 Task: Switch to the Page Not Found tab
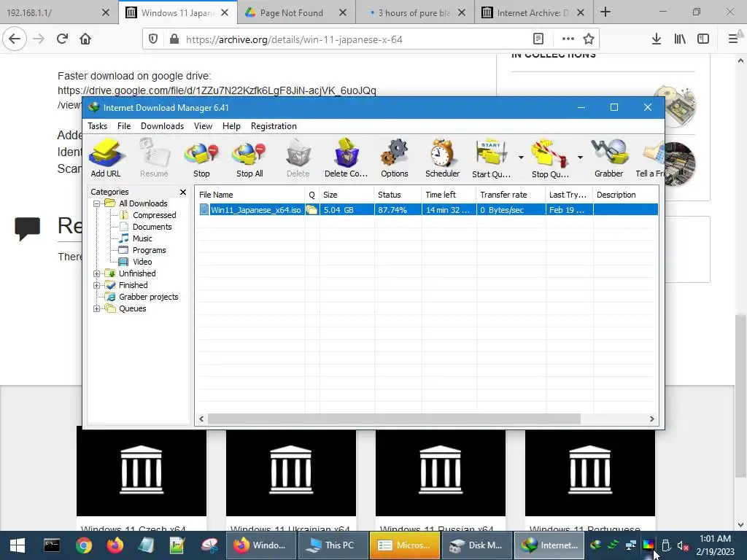[x=296, y=13]
